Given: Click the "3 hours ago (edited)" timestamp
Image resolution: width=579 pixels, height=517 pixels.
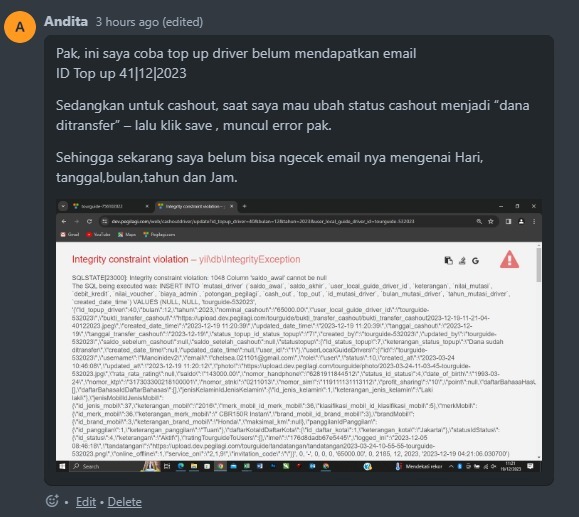Looking at the screenshot, I should [149, 22].
